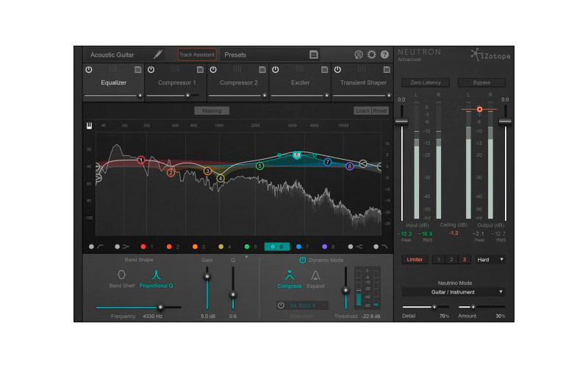
Task: Open the history icon in the top bar
Action: pyautogui.click(x=359, y=54)
